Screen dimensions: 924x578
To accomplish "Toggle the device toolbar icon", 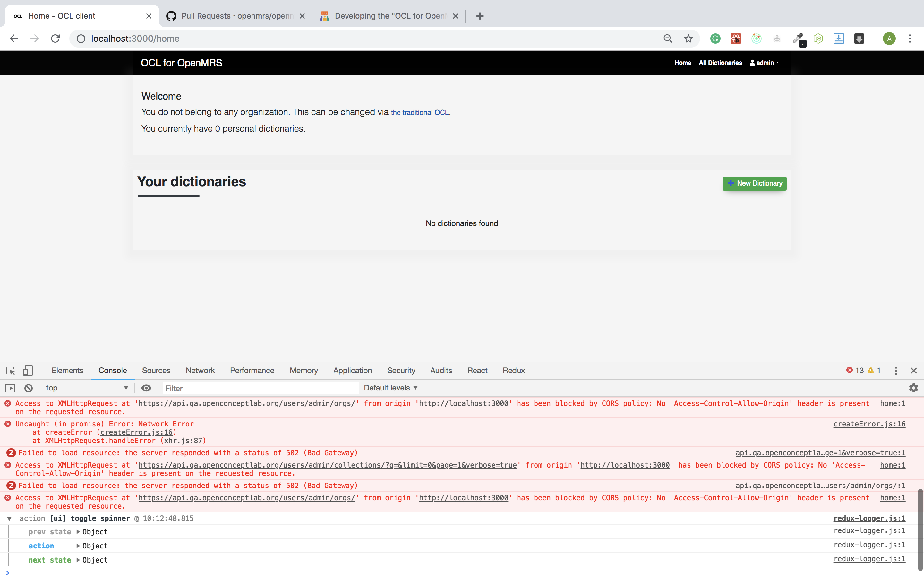I will [x=28, y=371].
